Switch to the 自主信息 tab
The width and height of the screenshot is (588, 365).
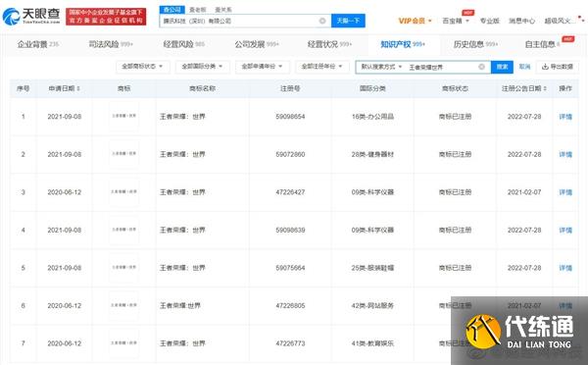click(x=542, y=44)
